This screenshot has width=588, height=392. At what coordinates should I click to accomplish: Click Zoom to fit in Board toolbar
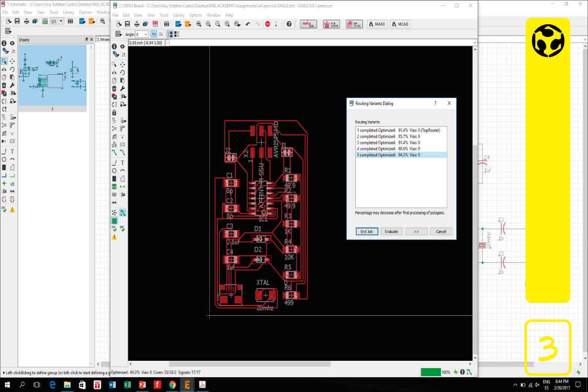(x=199, y=24)
